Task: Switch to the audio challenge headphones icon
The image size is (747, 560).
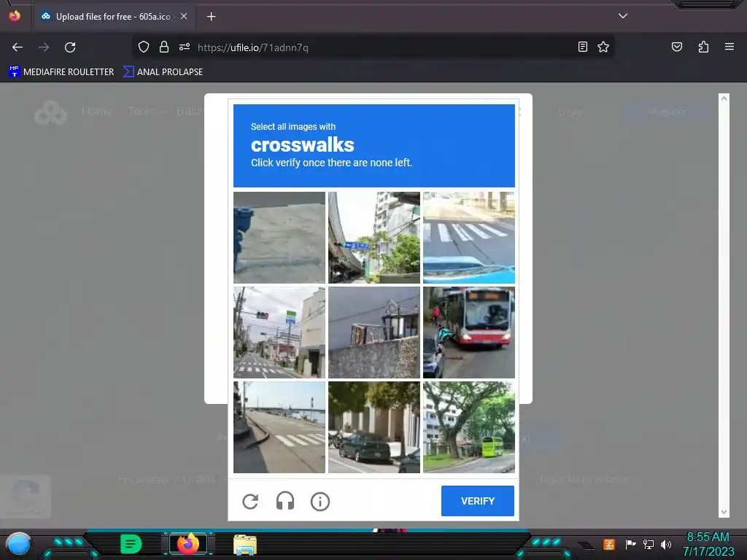Action: pyautogui.click(x=285, y=502)
